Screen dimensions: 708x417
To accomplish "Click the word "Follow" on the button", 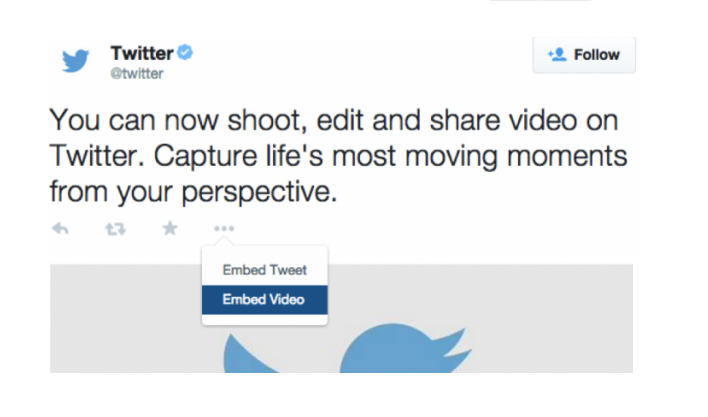I will coord(596,55).
